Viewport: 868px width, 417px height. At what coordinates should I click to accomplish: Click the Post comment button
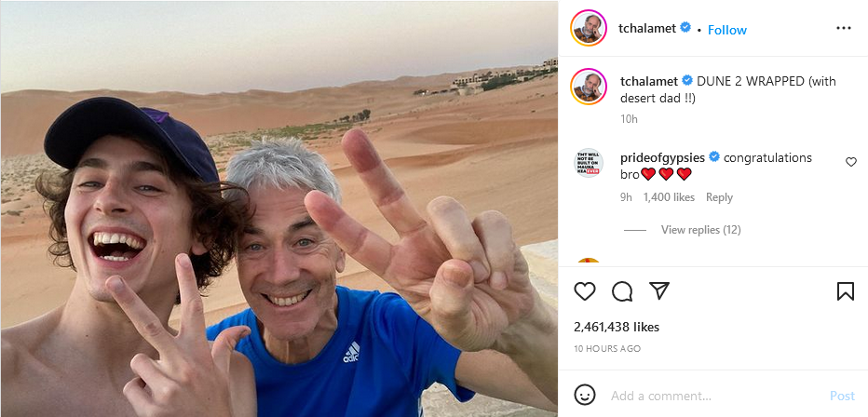click(x=842, y=396)
